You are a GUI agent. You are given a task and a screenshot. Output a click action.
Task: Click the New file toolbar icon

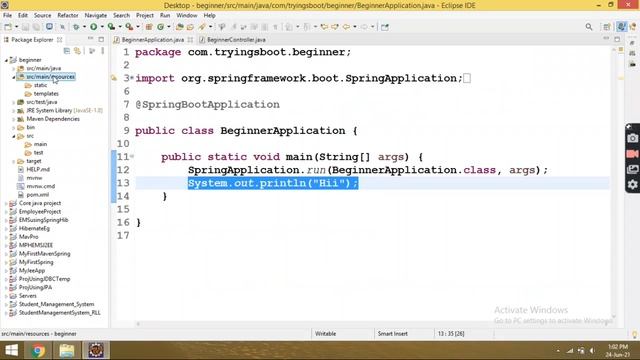[8, 27]
